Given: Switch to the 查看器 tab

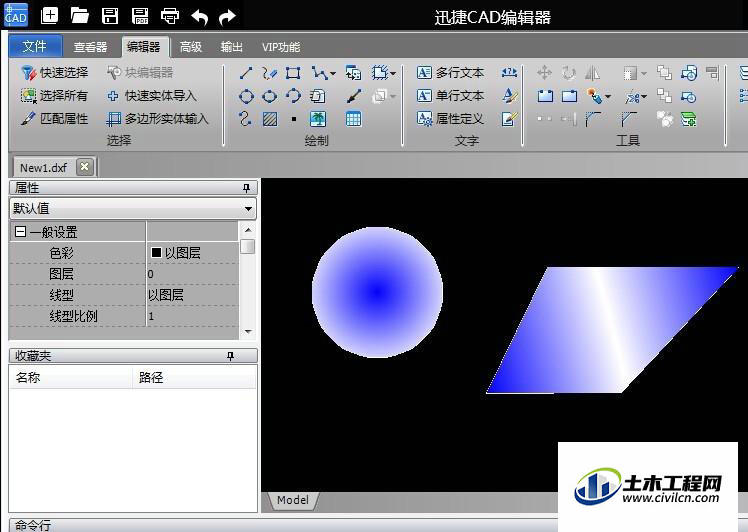Looking at the screenshot, I should click(90, 47).
